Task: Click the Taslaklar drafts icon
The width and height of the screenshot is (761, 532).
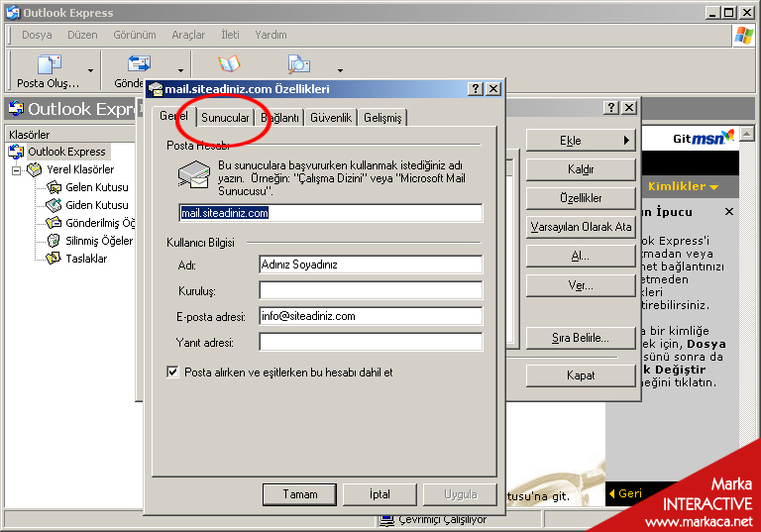Action: pos(54,259)
